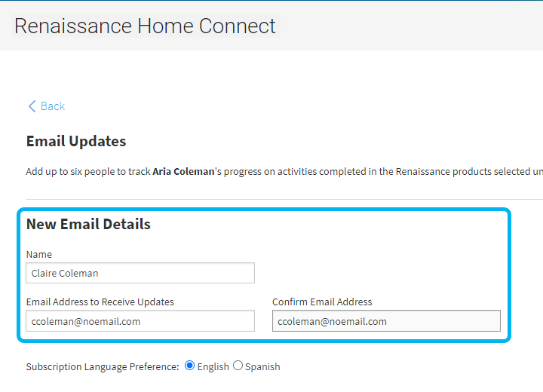
Task: Focus the Name field containing Claire Coleman
Action: click(140, 273)
